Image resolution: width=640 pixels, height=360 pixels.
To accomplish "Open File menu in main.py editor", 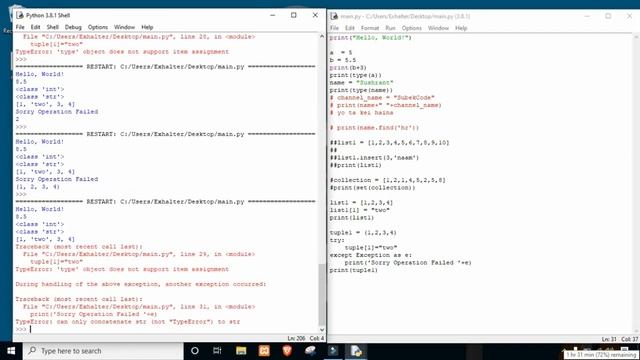I will pos(334,28).
